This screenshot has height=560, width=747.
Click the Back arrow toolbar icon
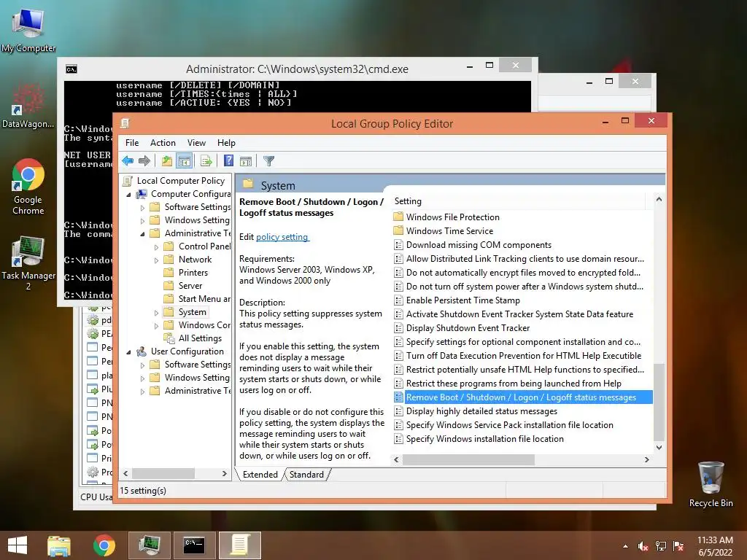pyautogui.click(x=128, y=161)
